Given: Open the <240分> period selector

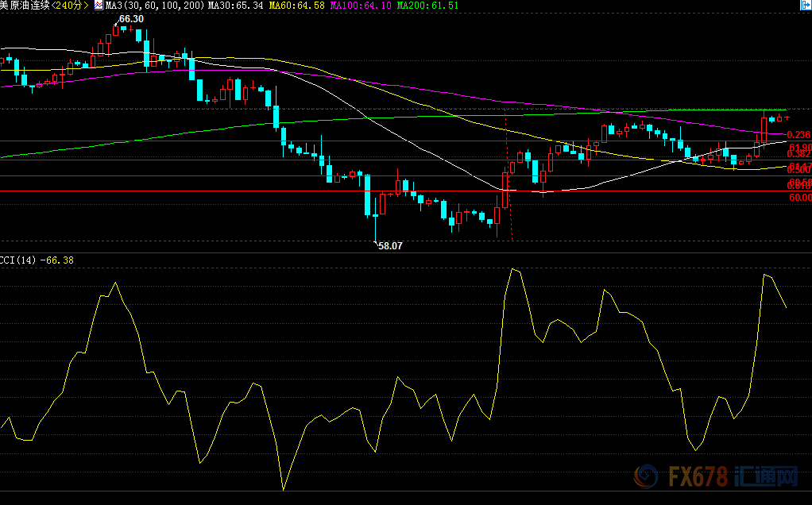Looking at the screenshot, I should [x=70, y=6].
